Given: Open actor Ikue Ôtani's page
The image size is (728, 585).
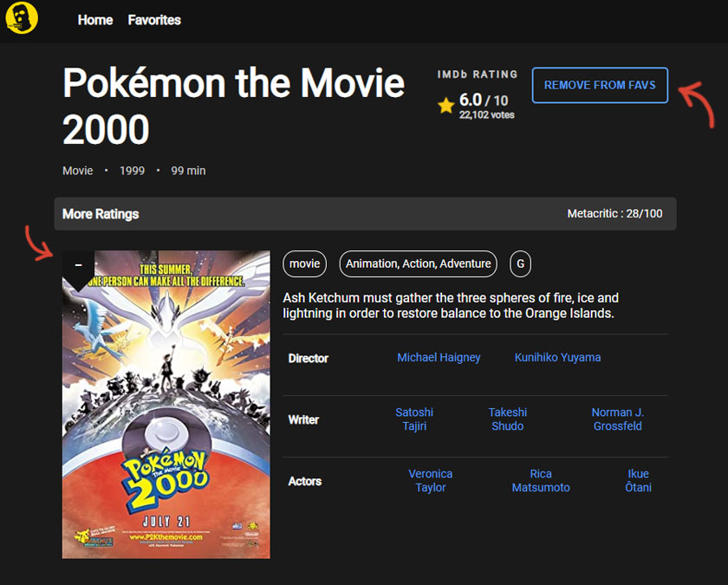Looking at the screenshot, I should (x=639, y=480).
